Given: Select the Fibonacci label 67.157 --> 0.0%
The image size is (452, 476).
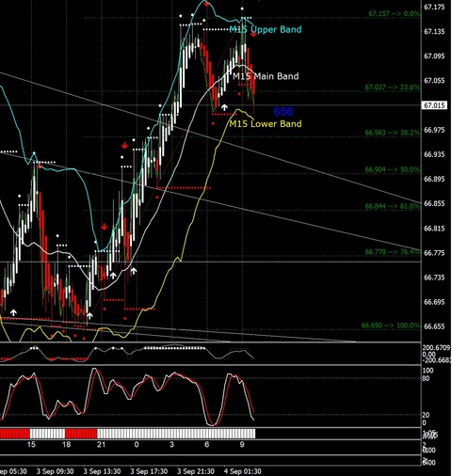Looking at the screenshot, I should point(394,13).
